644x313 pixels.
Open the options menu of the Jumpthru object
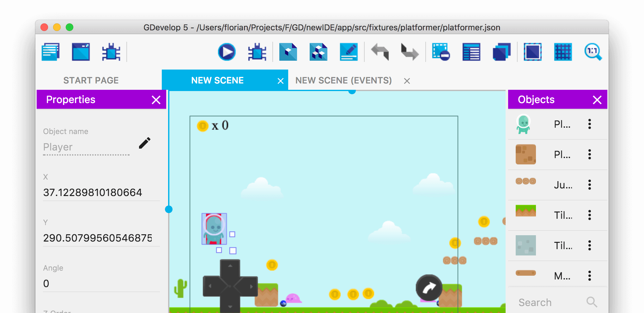(589, 185)
